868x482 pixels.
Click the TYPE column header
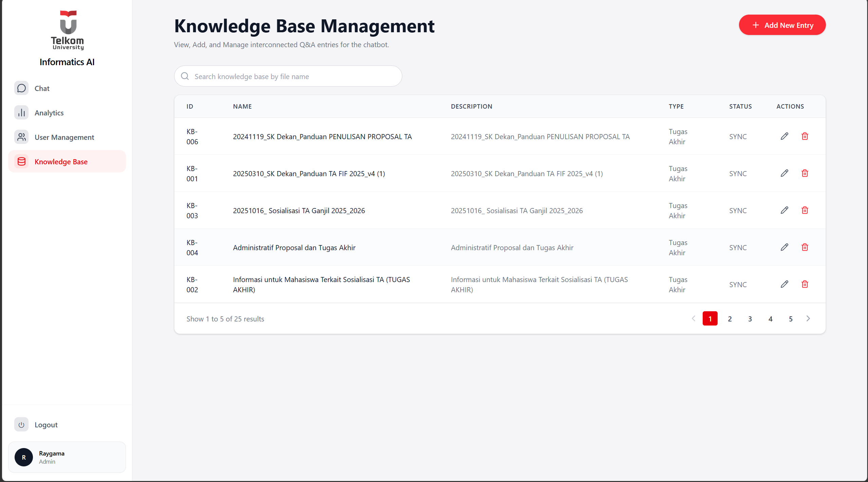(676, 107)
